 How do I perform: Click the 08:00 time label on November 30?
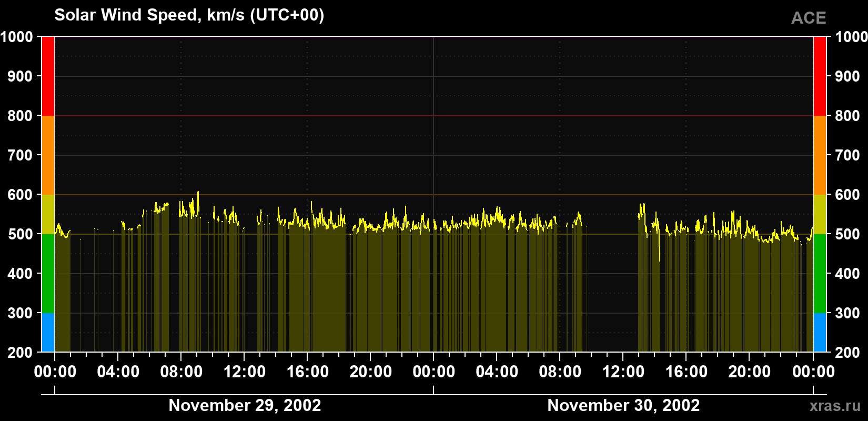pyautogui.click(x=560, y=372)
